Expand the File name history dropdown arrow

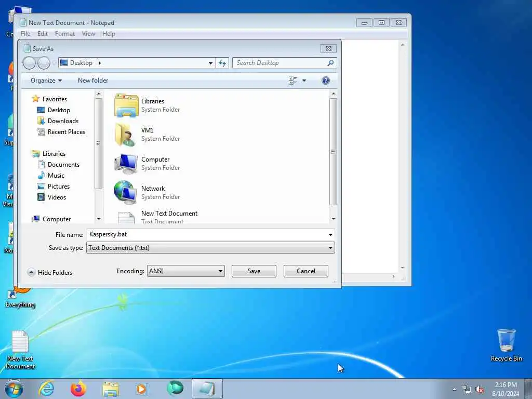coord(330,234)
